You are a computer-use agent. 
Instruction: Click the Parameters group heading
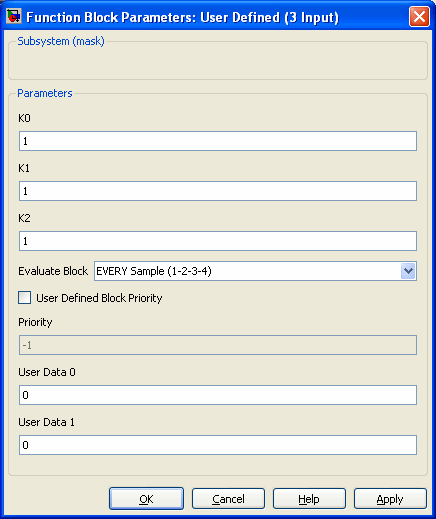[x=45, y=93]
